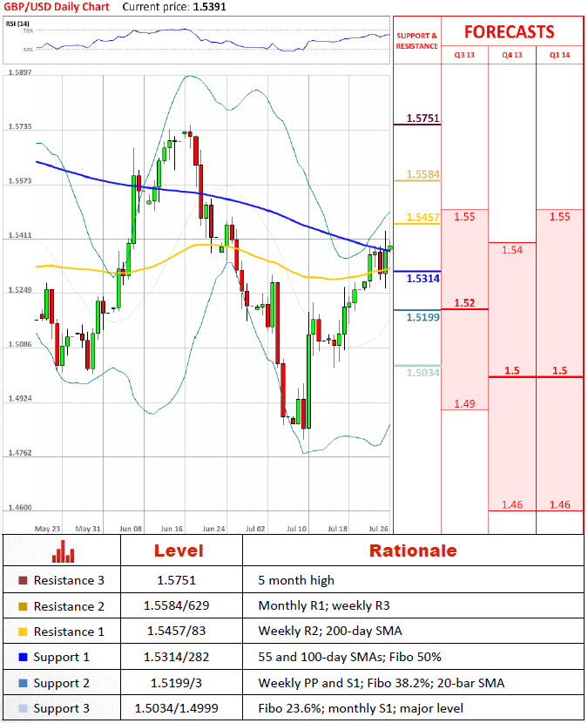Click the Resistance 3 row label

[x=69, y=580]
